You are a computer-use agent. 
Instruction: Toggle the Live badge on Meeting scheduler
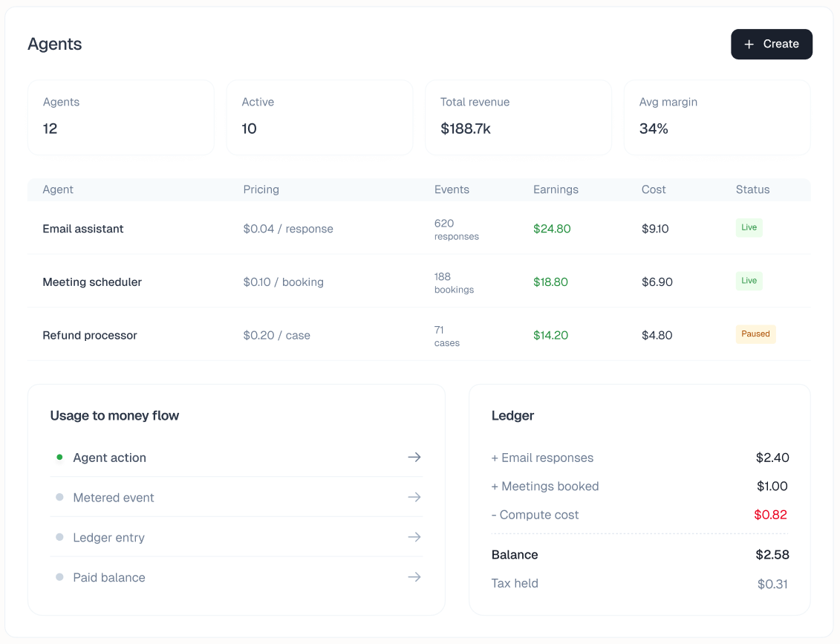(749, 281)
